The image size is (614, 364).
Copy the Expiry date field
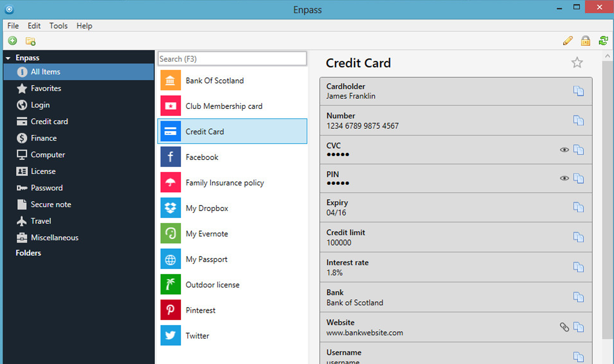click(x=578, y=207)
